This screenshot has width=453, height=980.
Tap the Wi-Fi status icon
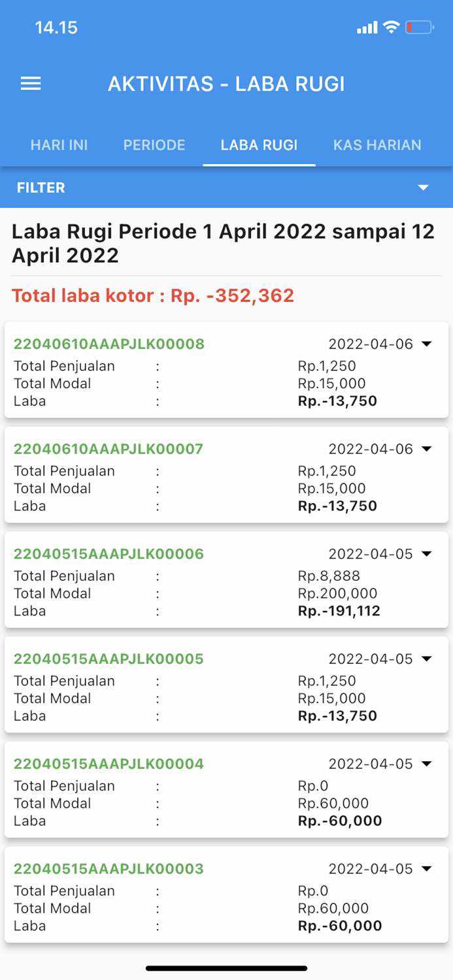(x=390, y=27)
